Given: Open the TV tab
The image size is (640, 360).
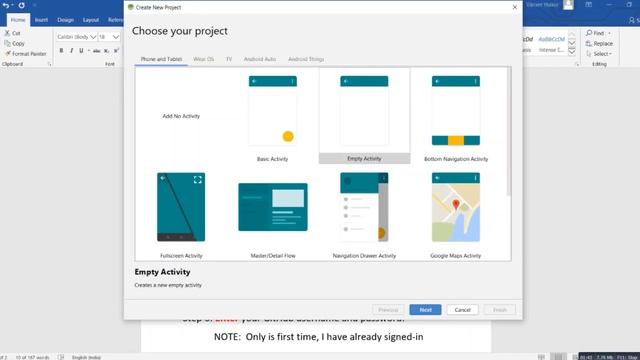Looking at the screenshot, I should coord(229,59).
